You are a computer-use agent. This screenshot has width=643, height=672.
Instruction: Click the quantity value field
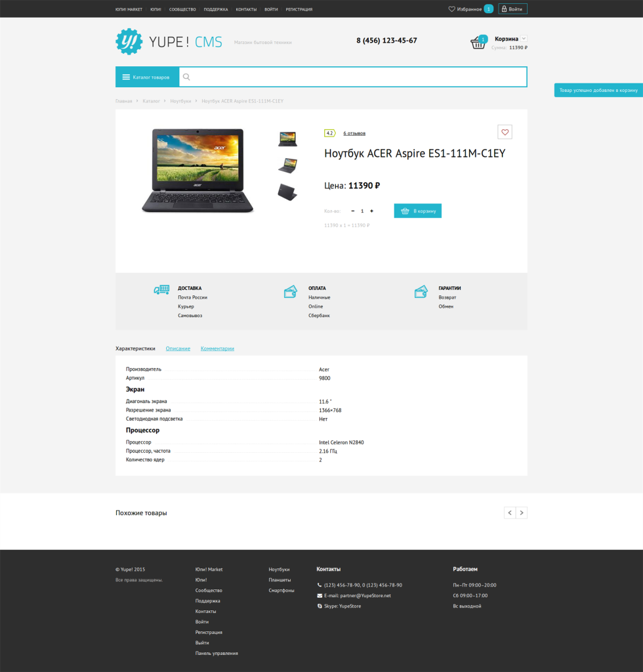[362, 211]
